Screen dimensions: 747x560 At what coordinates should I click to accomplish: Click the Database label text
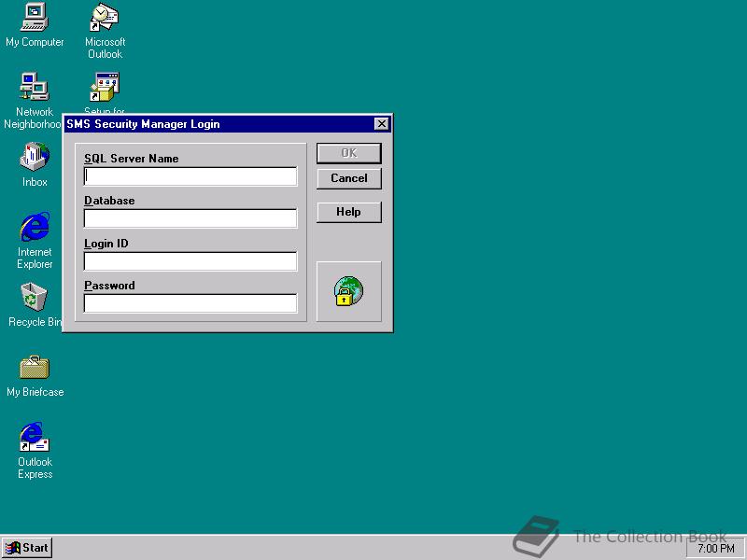point(109,201)
